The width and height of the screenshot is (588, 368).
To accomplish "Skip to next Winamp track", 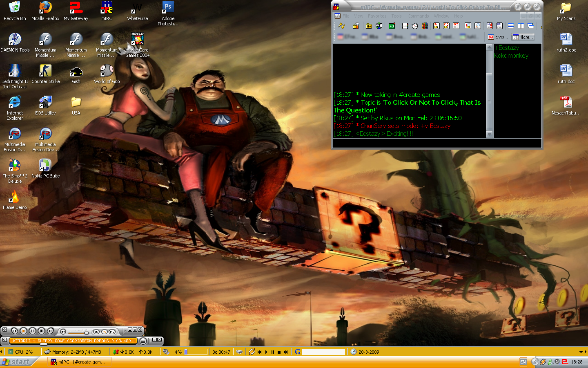I will pyautogui.click(x=50, y=331).
